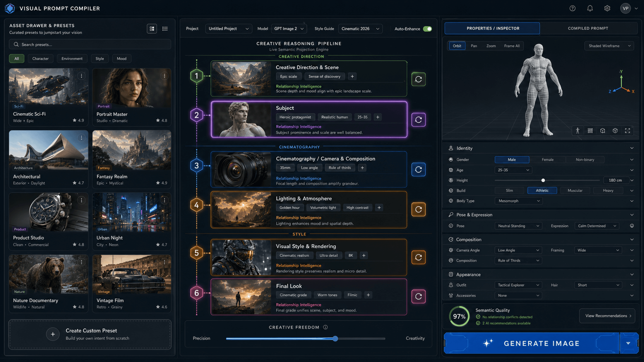644x362 pixels.
Task: Click the Zoom view button
Action: (491, 46)
